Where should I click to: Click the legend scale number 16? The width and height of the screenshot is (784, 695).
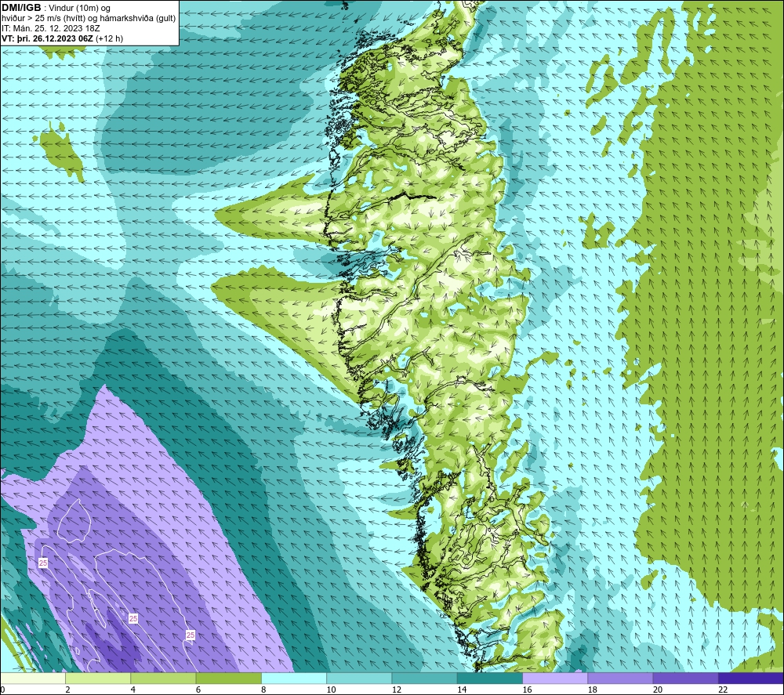pos(528,690)
